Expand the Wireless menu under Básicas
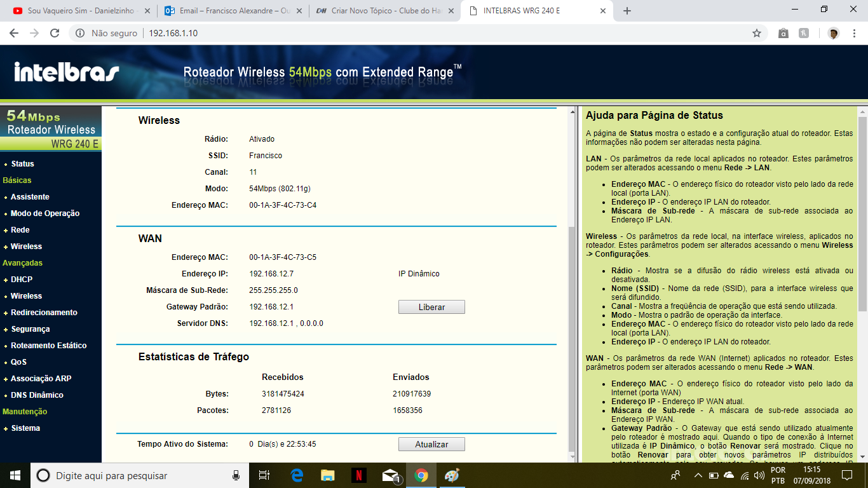 pyautogui.click(x=26, y=247)
